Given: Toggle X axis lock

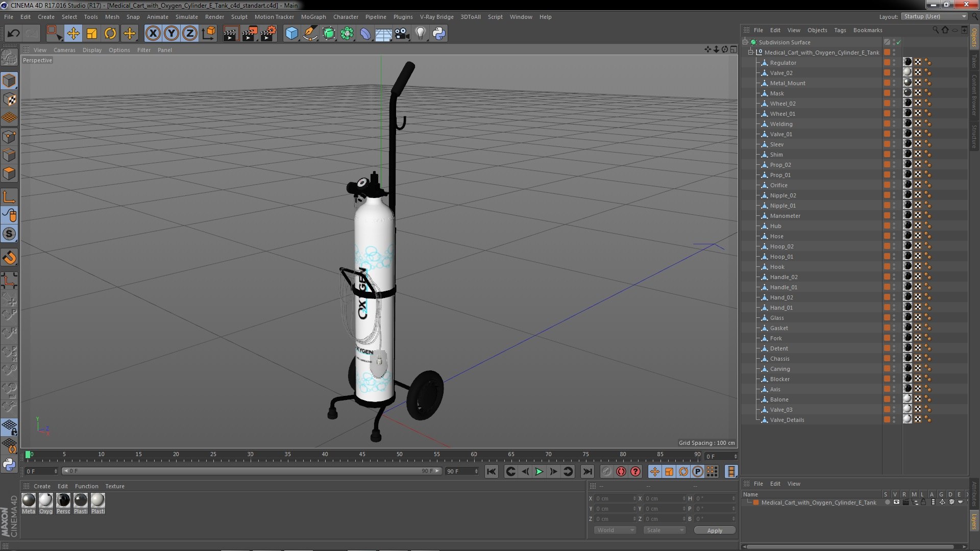Looking at the screenshot, I should (153, 34).
